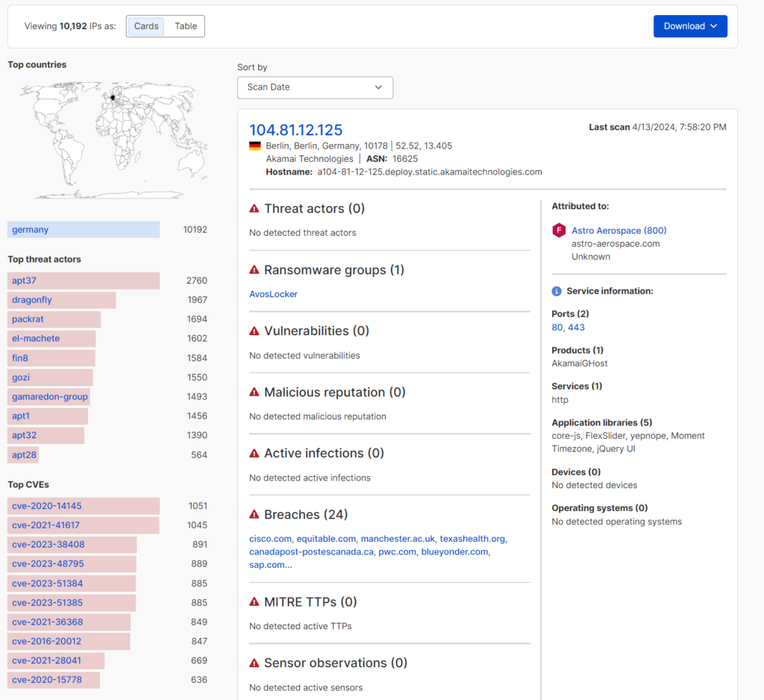Filter by apt1 threat actor

click(47, 416)
